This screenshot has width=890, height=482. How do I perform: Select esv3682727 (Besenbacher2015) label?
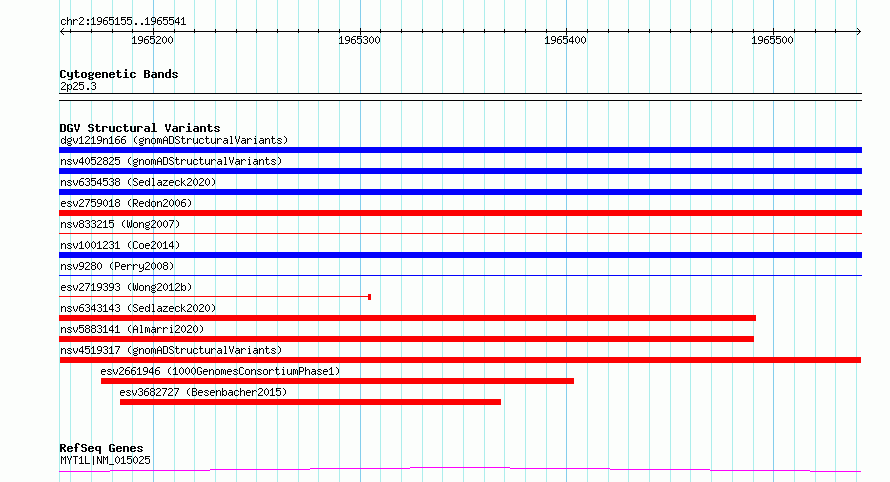pos(203,392)
